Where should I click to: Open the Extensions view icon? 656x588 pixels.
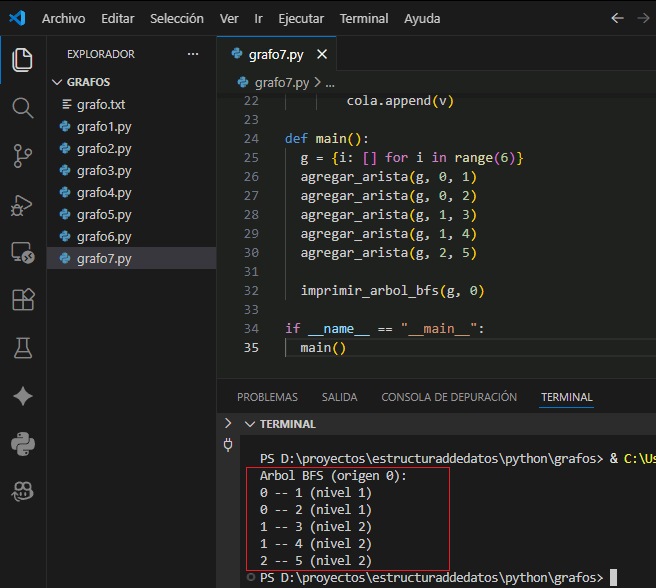[22, 300]
